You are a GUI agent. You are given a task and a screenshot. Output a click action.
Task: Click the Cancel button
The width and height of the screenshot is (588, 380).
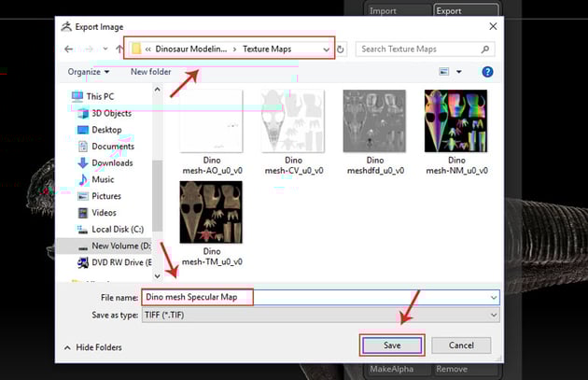pyautogui.click(x=461, y=345)
